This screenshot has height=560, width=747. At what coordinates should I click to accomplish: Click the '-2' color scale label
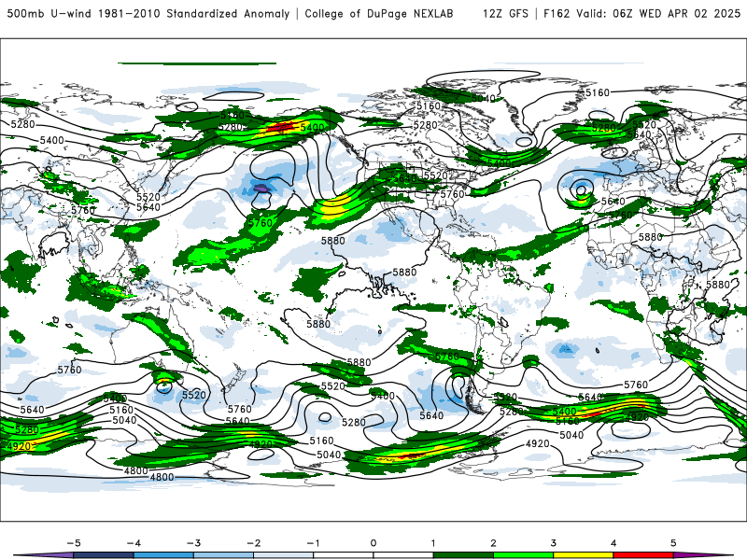tap(253, 543)
